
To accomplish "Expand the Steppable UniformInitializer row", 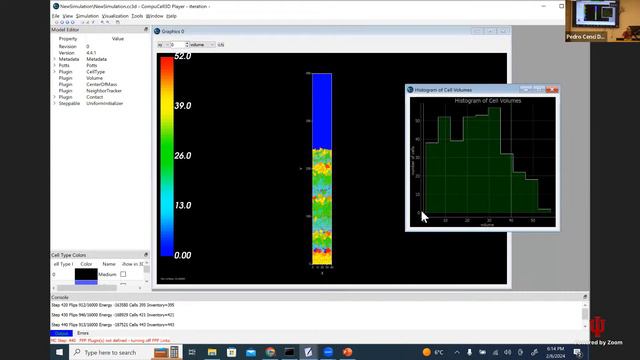I will 54,103.
